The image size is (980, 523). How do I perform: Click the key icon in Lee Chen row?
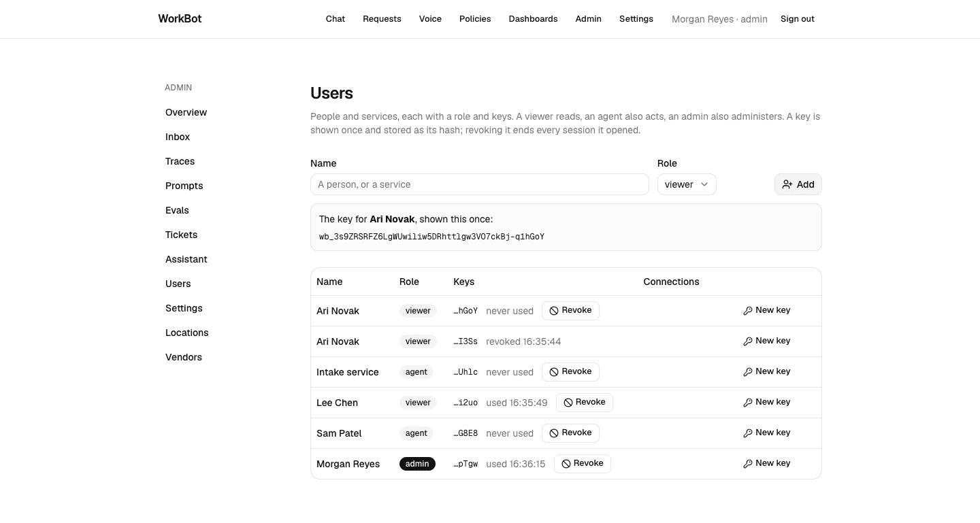(x=748, y=403)
